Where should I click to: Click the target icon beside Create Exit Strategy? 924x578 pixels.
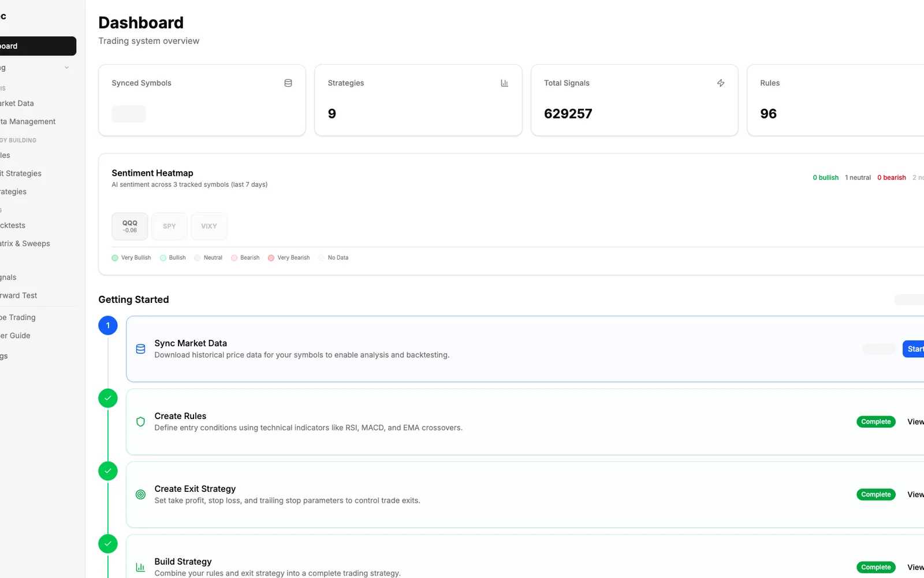point(140,495)
